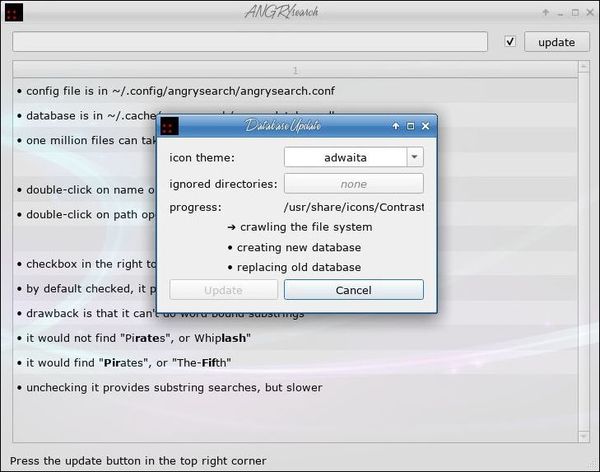Image resolution: width=600 pixels, height=472 pixels.
Task: Maximize the Database Update dialog
Action: (x=411, y=126)
